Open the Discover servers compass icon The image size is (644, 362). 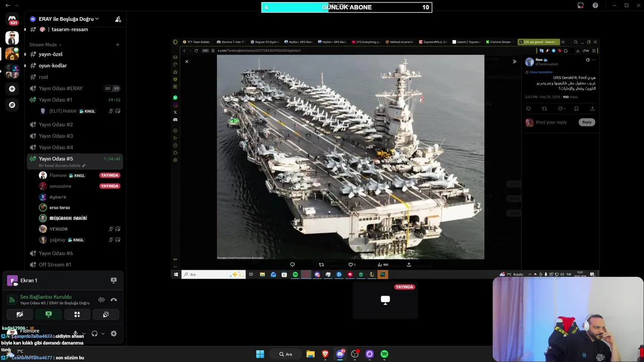click(12, 105)
